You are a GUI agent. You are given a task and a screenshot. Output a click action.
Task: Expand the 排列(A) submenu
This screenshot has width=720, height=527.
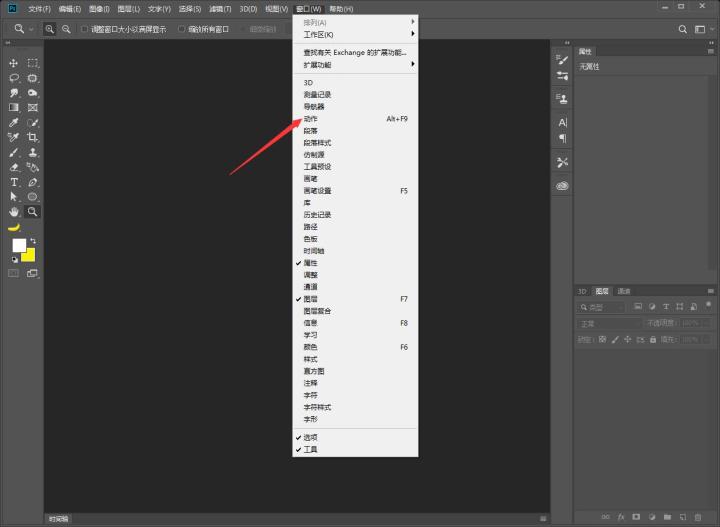(355, 22)
